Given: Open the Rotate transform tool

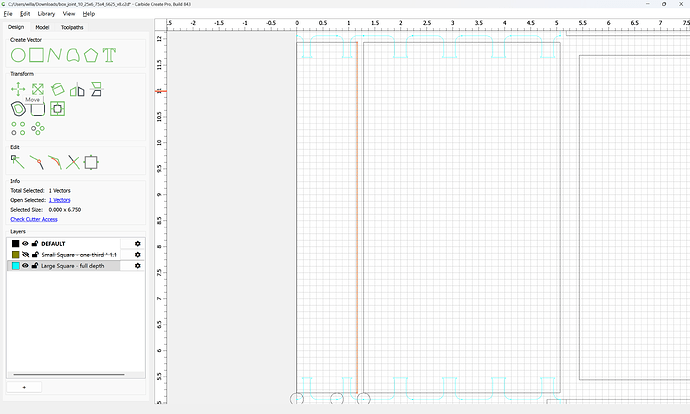Looking at the screenshot, I should (x=57, y=89).
